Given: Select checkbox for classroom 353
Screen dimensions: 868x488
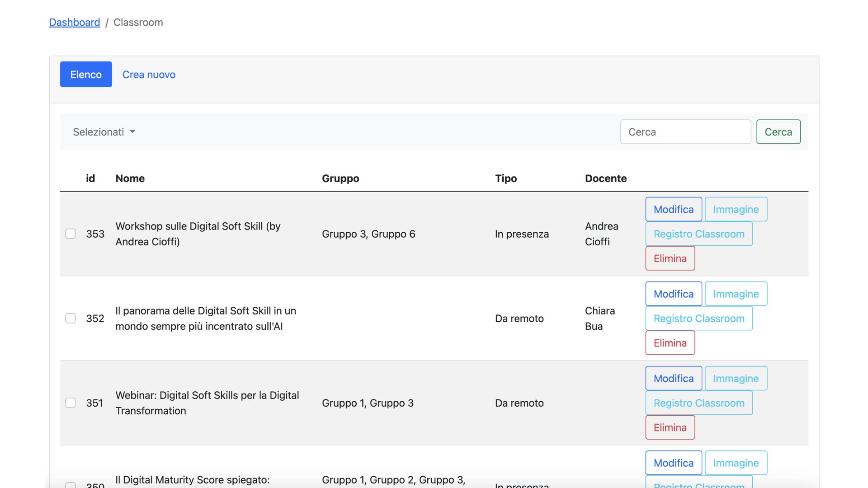Looking at the screenshot, I should pyautogui.click(x=71, y=234).
